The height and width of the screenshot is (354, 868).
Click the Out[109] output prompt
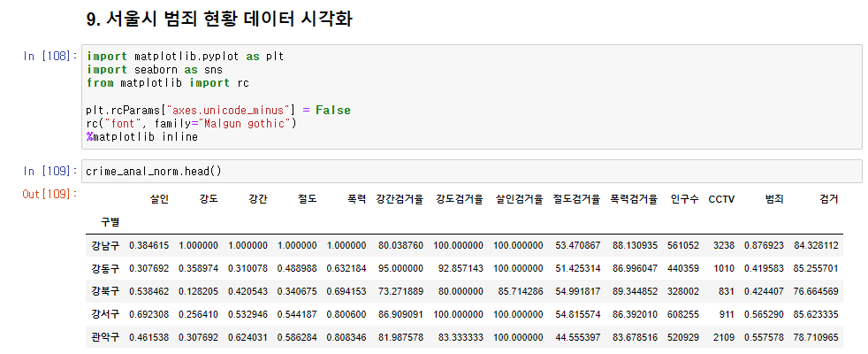[x=50, y=194]
